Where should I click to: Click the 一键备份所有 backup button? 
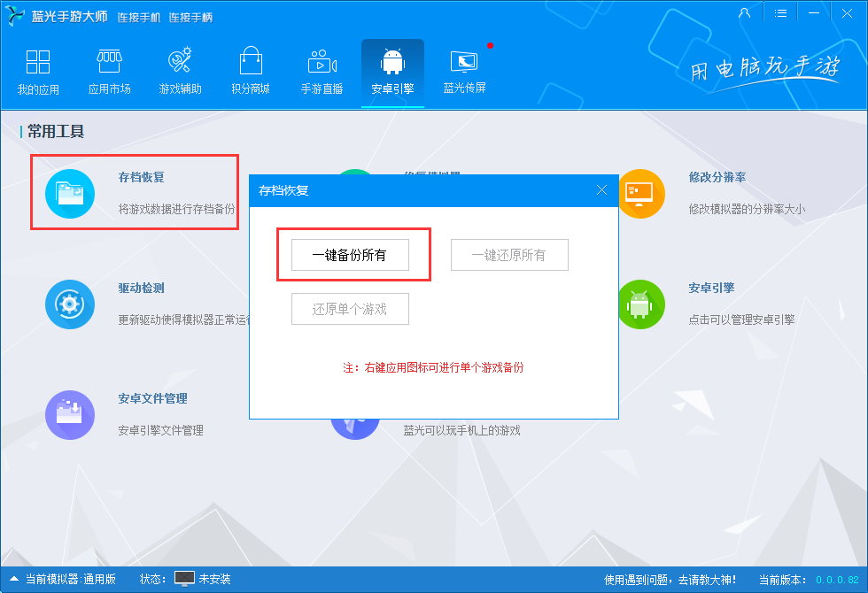[350, 254]
